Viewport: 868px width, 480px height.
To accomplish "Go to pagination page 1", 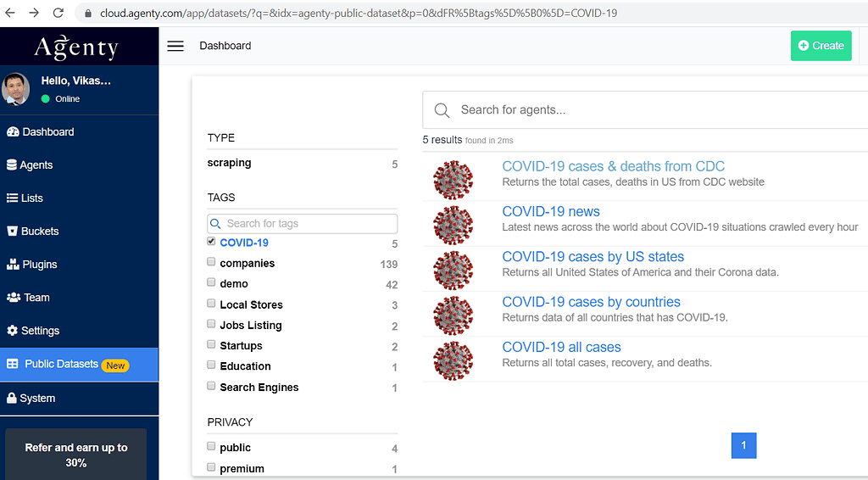I will click(743, 445).
